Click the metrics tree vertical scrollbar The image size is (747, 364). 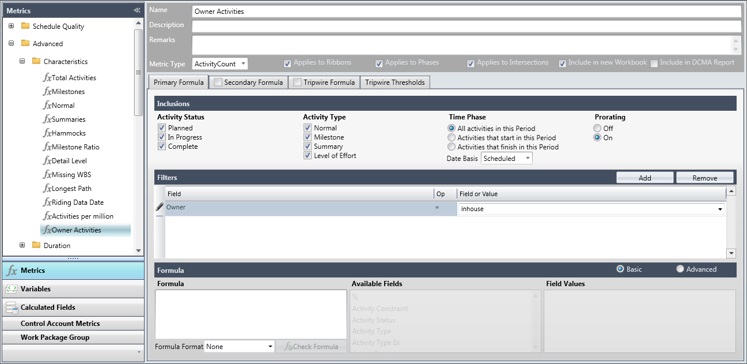[x=138, y=71]
